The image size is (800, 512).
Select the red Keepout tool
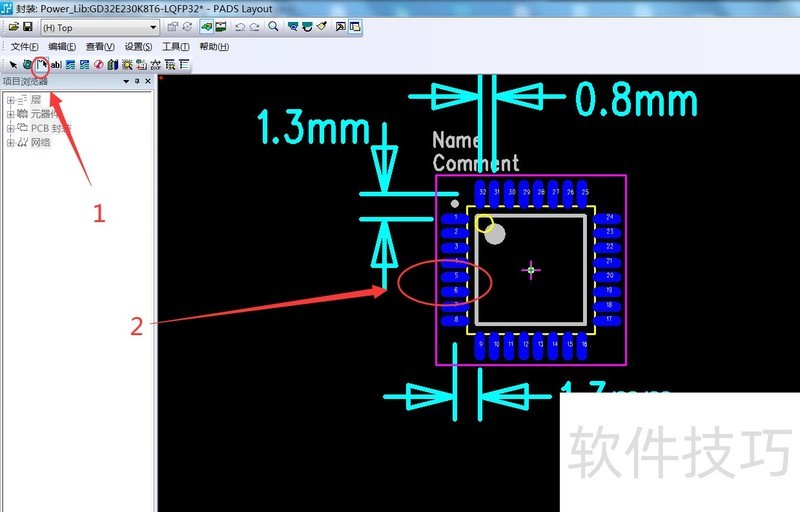point(98,64)
